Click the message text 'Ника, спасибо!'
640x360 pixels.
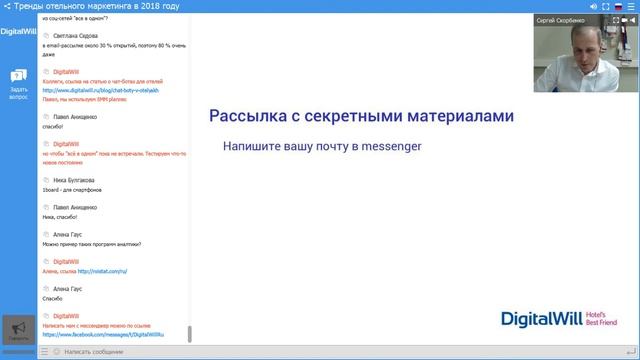(x=60, y=217)
